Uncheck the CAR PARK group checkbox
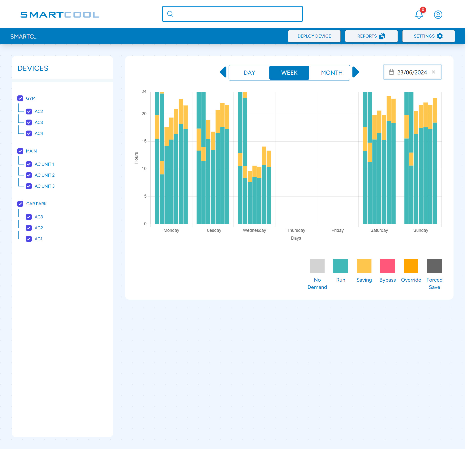Screen dimensions: 476x449 (x=20, y=204)
